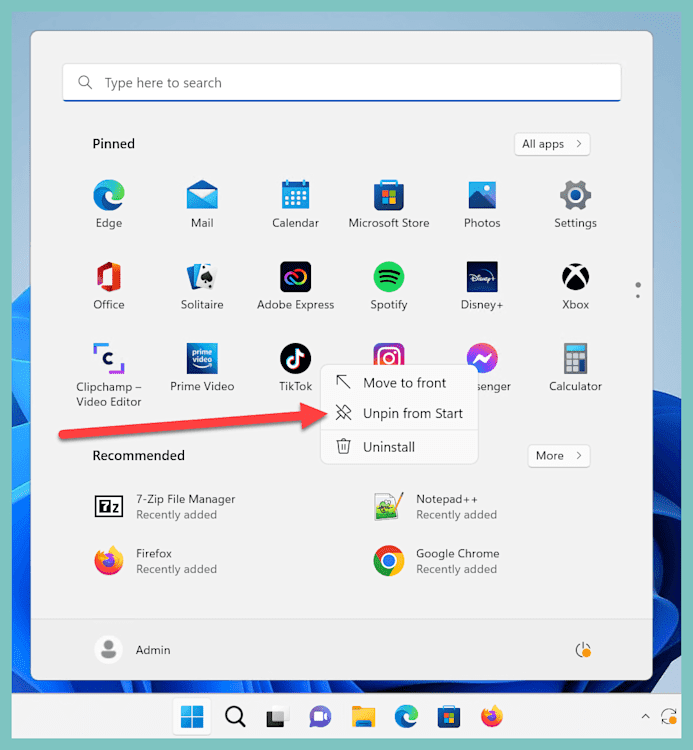693x750 pixels.
Task: Open File Explorer from taskbar
Action: 363,717
